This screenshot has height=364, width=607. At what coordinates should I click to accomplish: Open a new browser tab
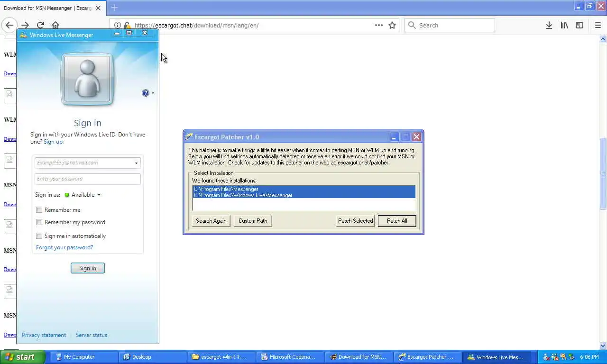[114, 8]
